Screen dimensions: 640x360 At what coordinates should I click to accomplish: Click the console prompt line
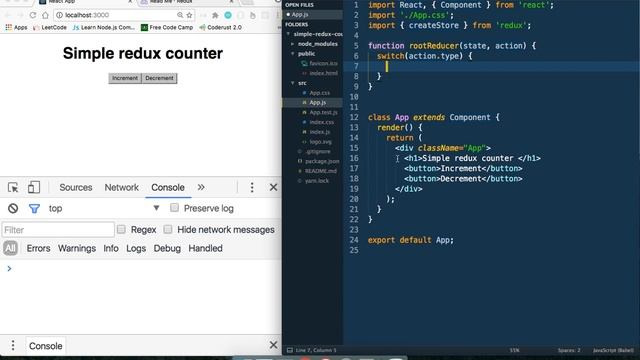(x=141, y=269)
